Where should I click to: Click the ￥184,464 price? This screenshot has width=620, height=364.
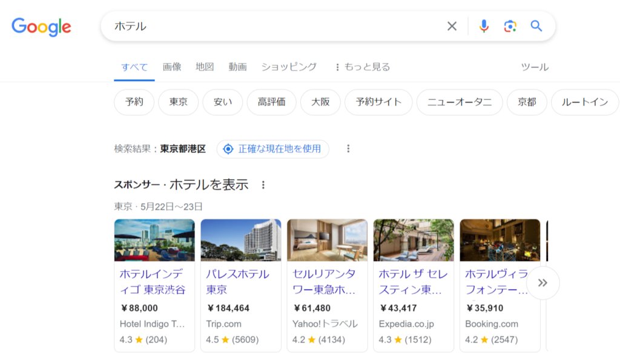[228, 308]
